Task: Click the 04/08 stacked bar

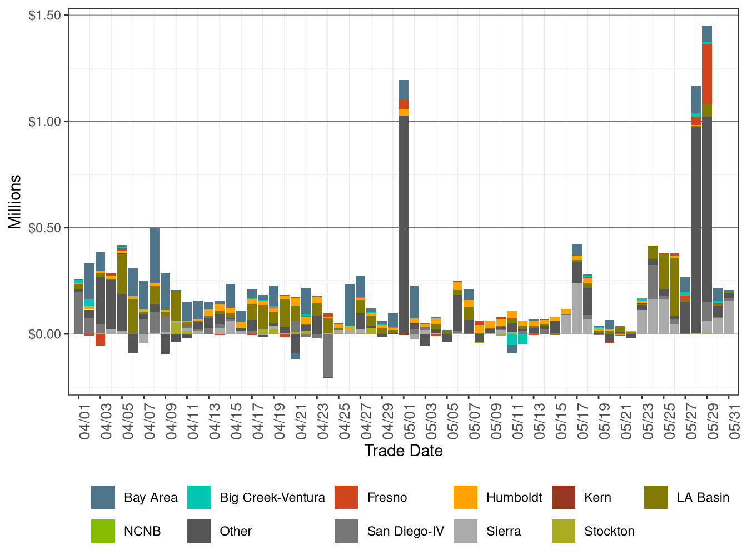Action: tap(155, 281)
